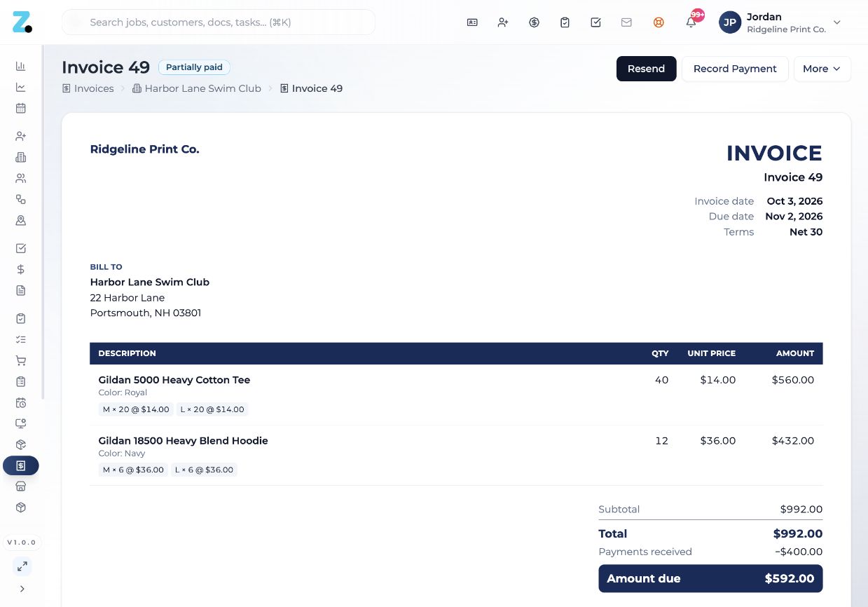Click the Invoice 49 breadcrumb

pyautogui.click(x=311, y=88)
